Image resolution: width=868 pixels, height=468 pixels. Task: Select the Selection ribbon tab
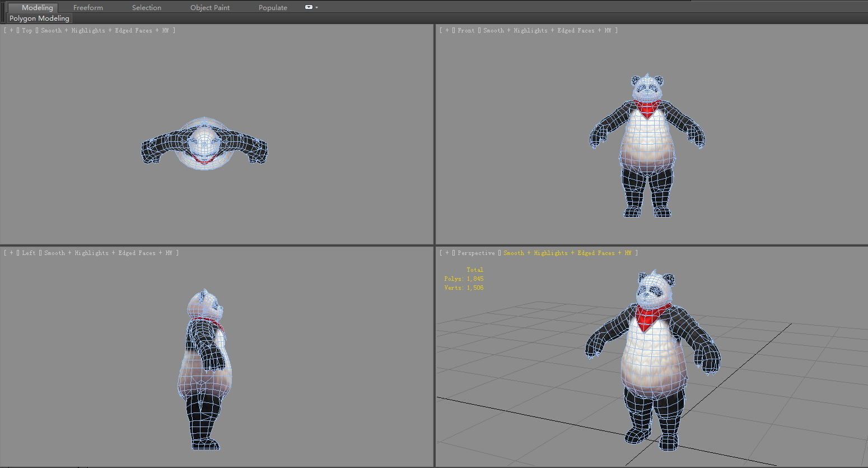tap(147, 7)
